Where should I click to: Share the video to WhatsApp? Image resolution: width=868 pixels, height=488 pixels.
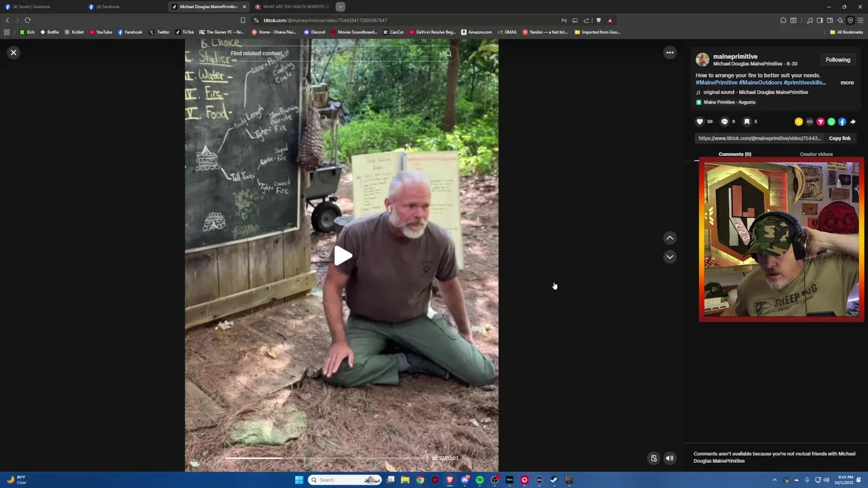(831, 122)
